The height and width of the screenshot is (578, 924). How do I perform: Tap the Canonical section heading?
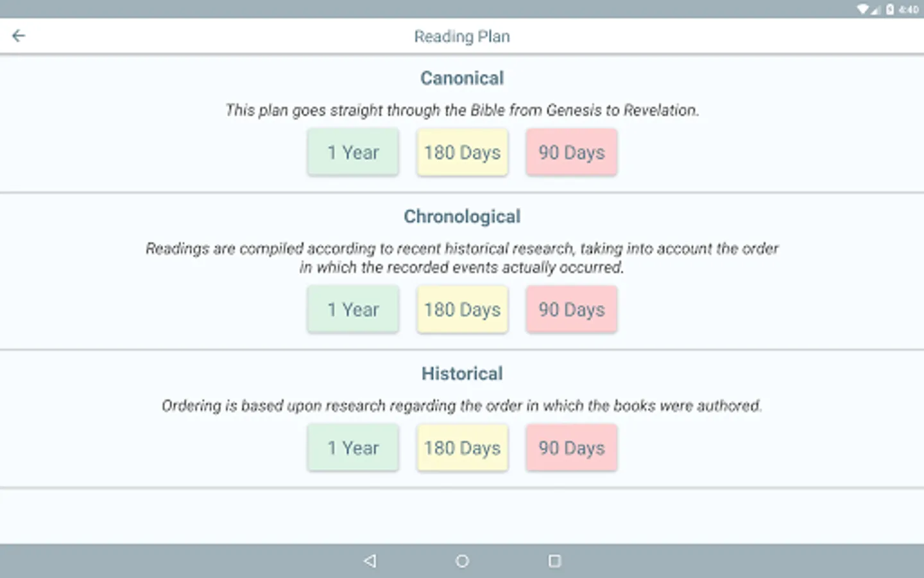[x=462, y=78]
